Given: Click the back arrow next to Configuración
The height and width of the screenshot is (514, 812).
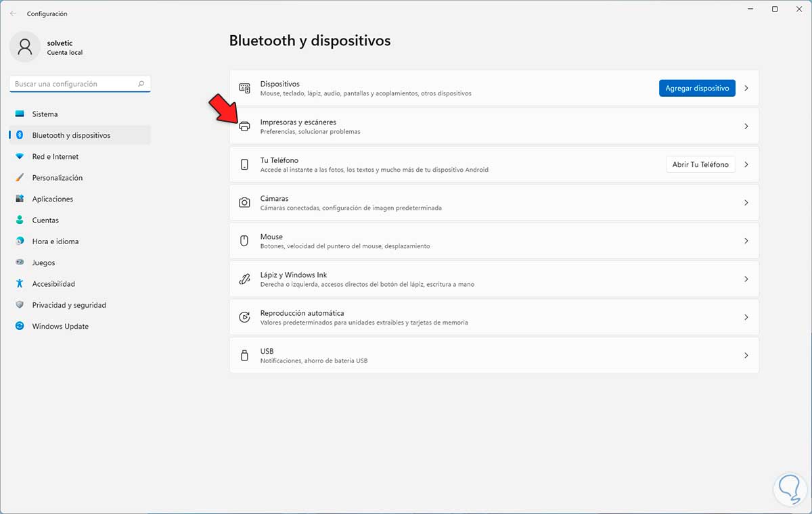Looking at the screenshot, I should (x=13, y=14).
